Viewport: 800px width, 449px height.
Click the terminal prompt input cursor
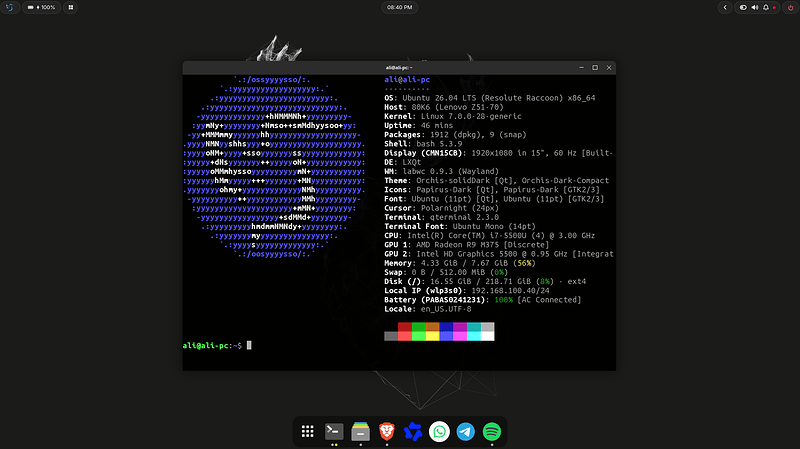pos(249,345)
